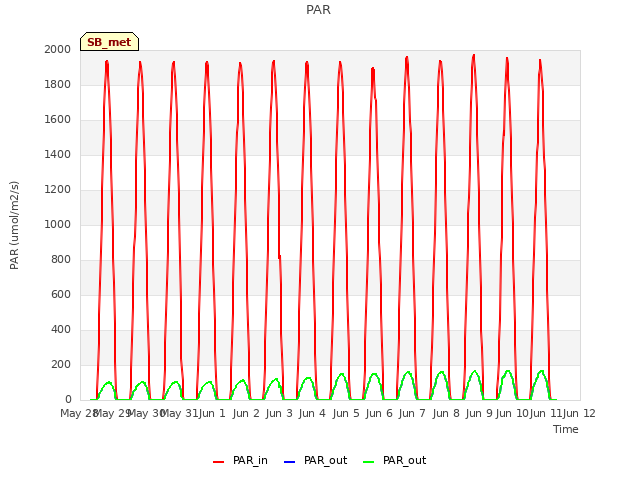Click the PAR chart title
640x480 pixels.
pos(318,9)
